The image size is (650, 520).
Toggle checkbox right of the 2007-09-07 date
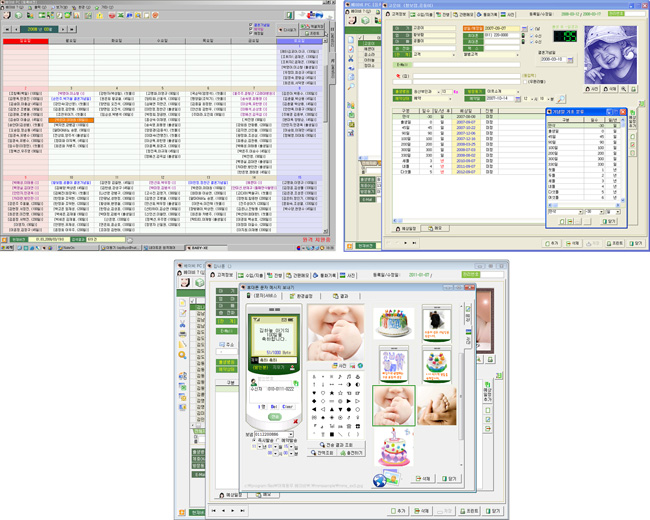[532, 29]
